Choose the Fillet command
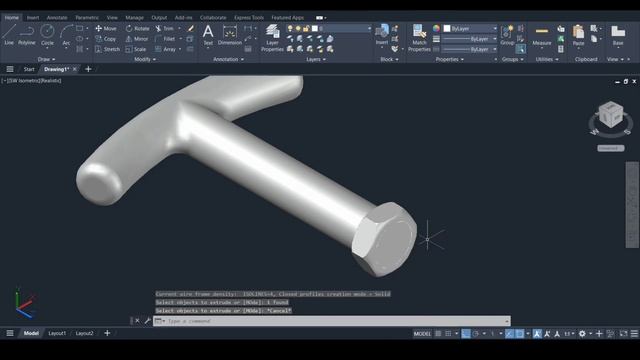The image size is (640, 360). (x=165, y=39)
